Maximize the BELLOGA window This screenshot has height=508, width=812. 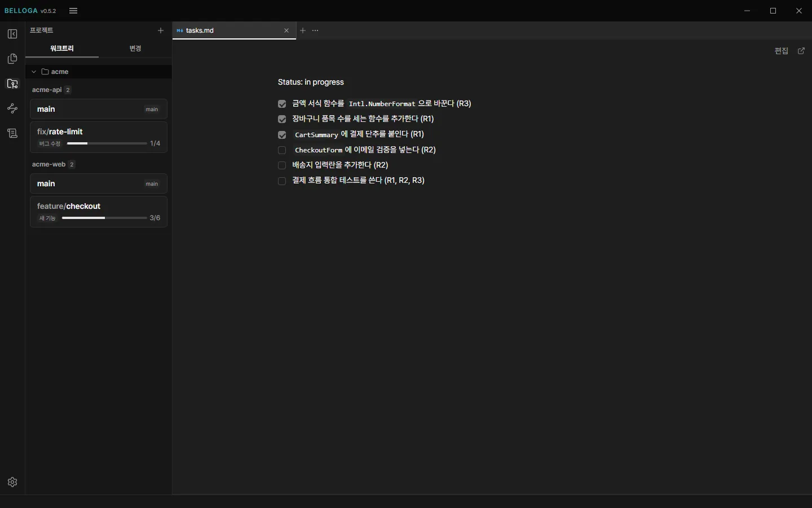click(774, 11)
